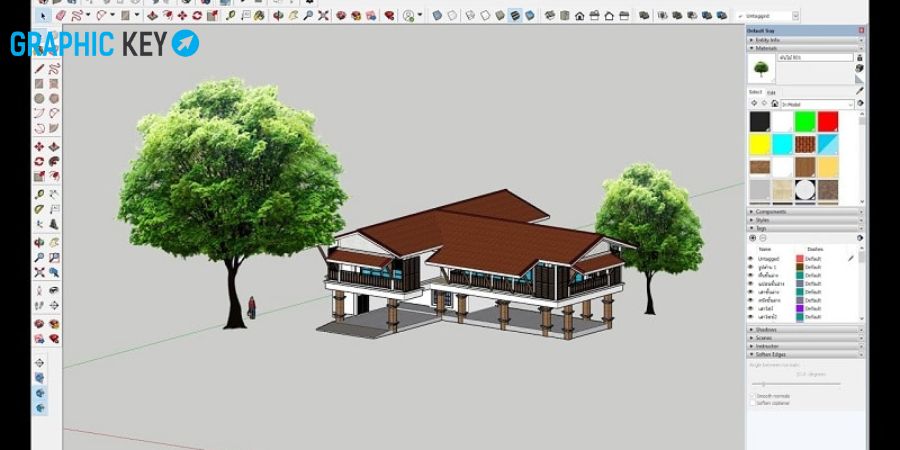This screenshot has width=900, height=450.
Task: Collapse the Materials panel
Action: click(805, 48)
